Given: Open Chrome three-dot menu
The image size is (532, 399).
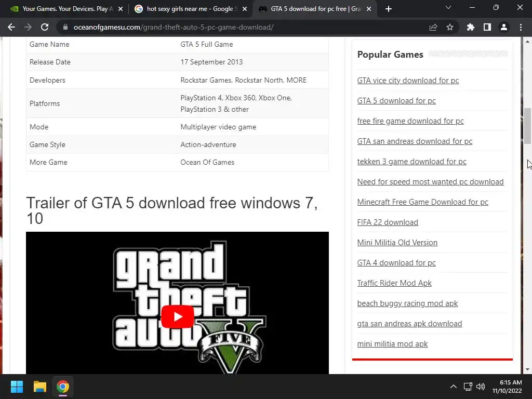Looking at the screenshot, I should (x=521, y=27).
